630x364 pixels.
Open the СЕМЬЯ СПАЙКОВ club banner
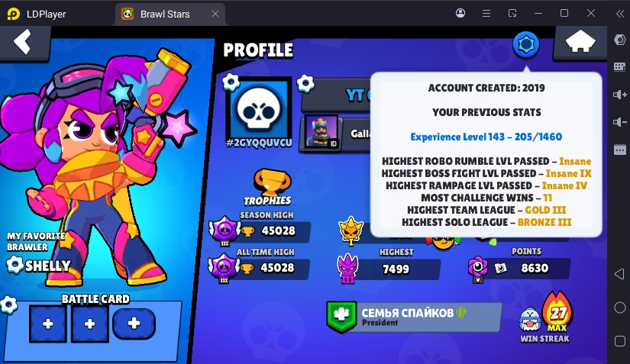pos(414,317)
